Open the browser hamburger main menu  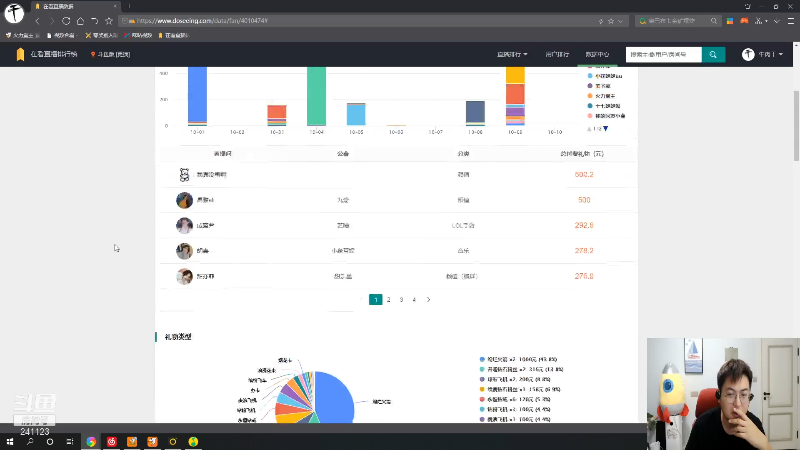(x=791, y=21)
